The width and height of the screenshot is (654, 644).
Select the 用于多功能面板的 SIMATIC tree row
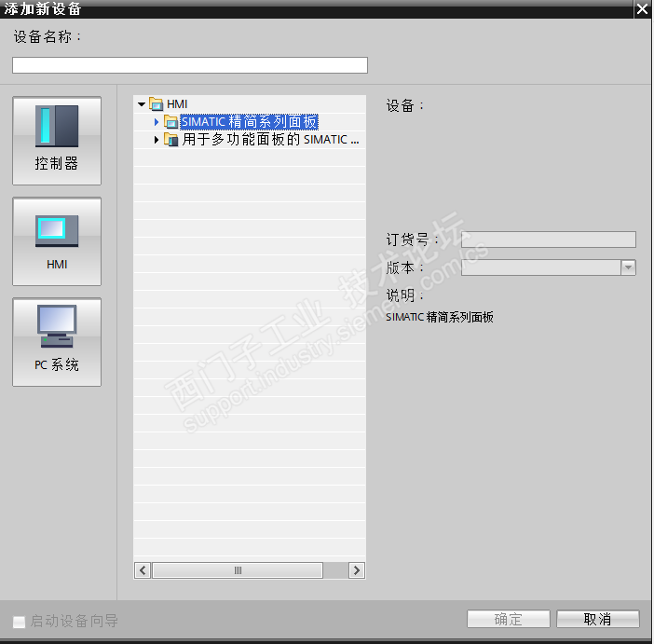[250, 140]
